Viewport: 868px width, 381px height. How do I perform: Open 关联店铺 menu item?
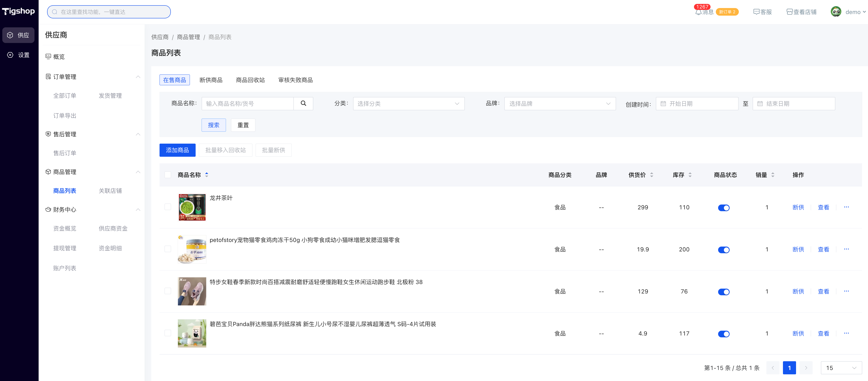110,191
